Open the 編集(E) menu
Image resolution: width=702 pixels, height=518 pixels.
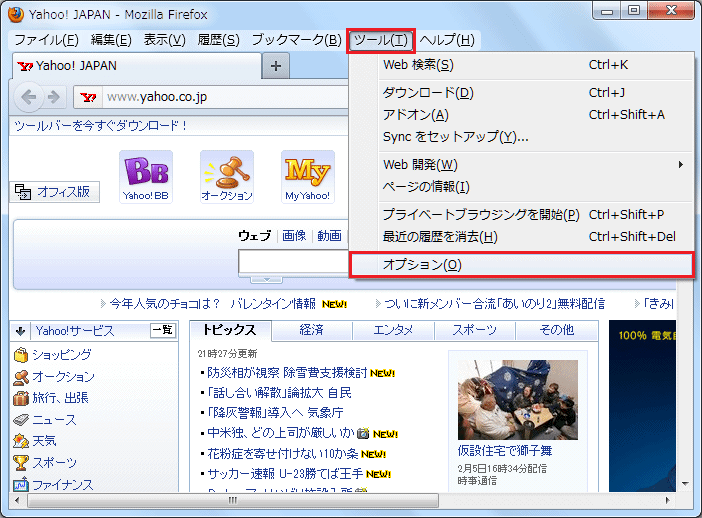[x=111, y=40]
